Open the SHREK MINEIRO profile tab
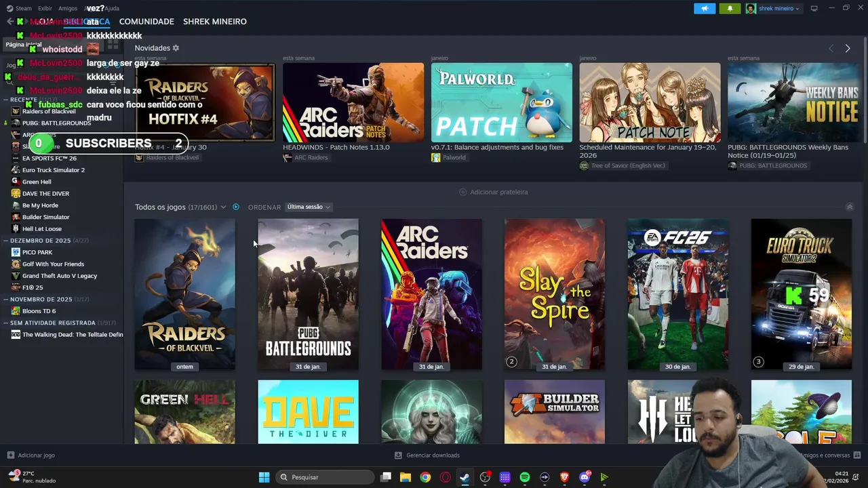868x488 pixels. 215,22
